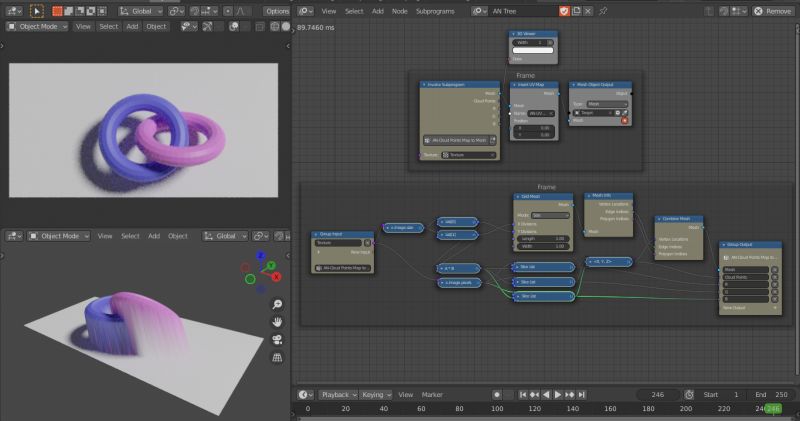Click red remove icon in Mesh Object Output
Viewport: 800px width, 421px height.
point(624,120)
